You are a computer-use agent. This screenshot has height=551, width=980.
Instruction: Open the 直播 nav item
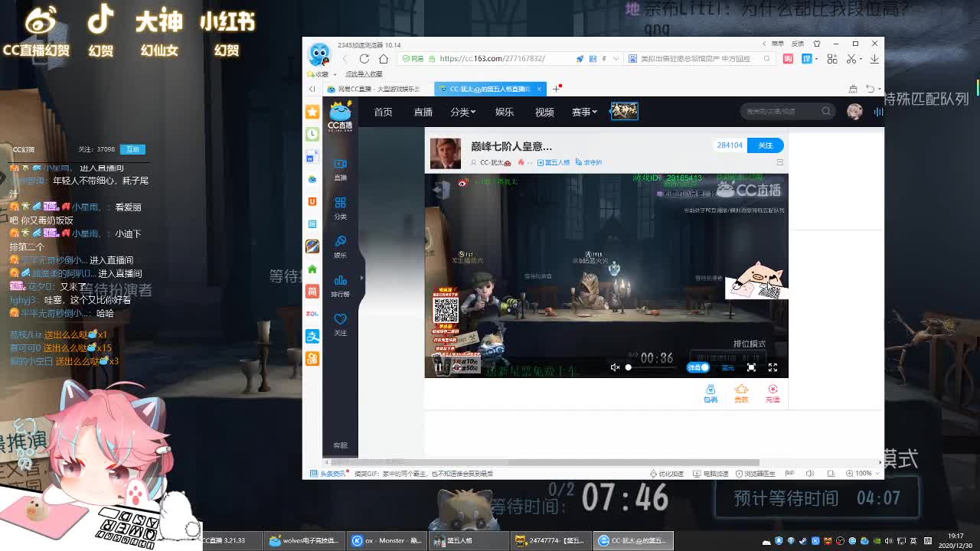point(423,112)
